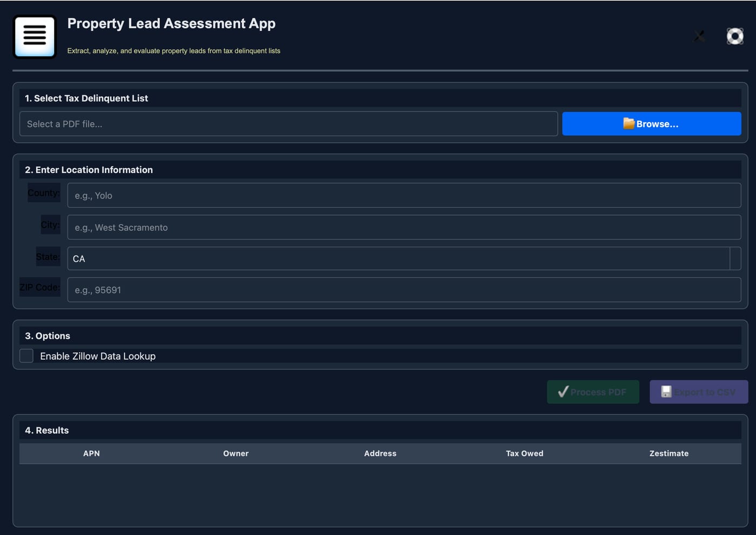Open the lifebuoy help icon
Screen dimensions: 756x535
tap(735, 36)
